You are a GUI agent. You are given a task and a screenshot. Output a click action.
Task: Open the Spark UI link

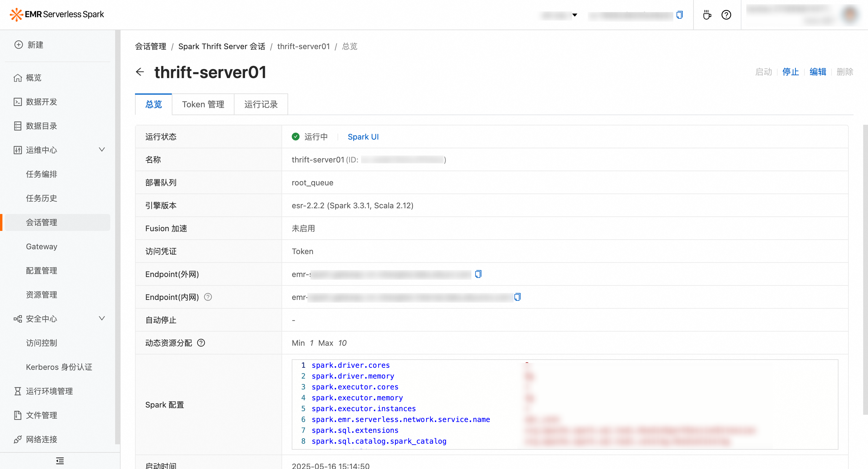[x=363, y=137]
